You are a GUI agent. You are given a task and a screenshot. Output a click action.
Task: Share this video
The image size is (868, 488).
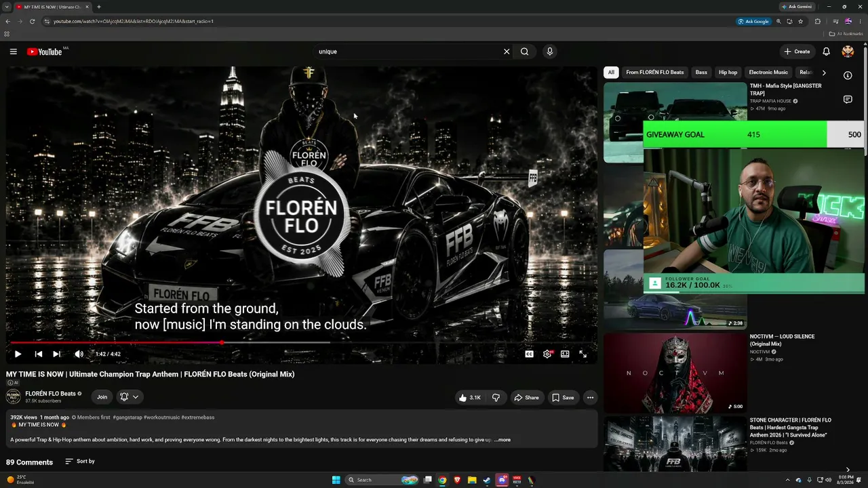click(526, 398)
